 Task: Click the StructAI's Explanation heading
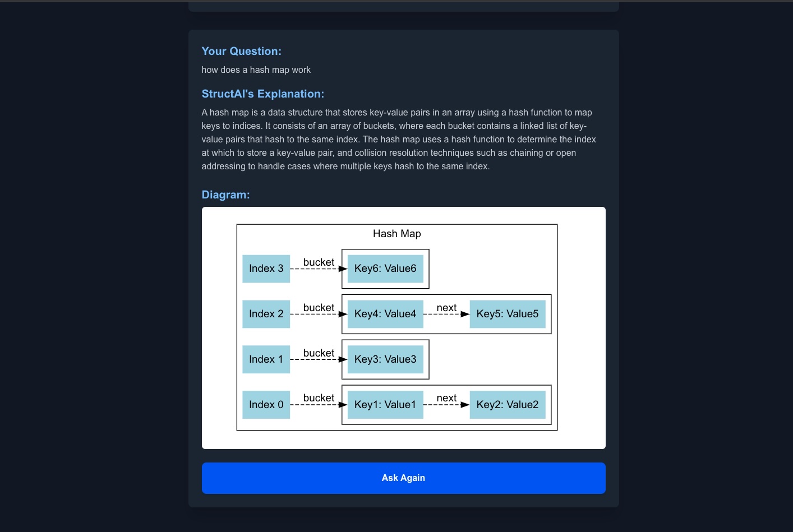262,94
